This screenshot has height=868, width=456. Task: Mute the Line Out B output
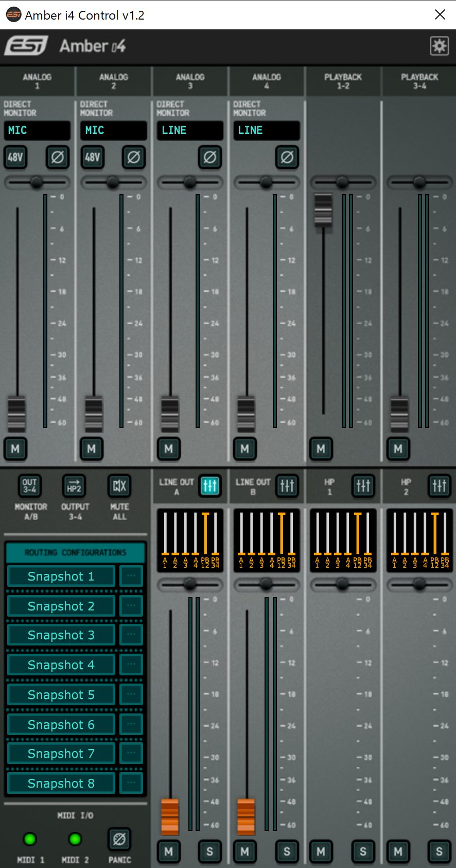[244, 852]
